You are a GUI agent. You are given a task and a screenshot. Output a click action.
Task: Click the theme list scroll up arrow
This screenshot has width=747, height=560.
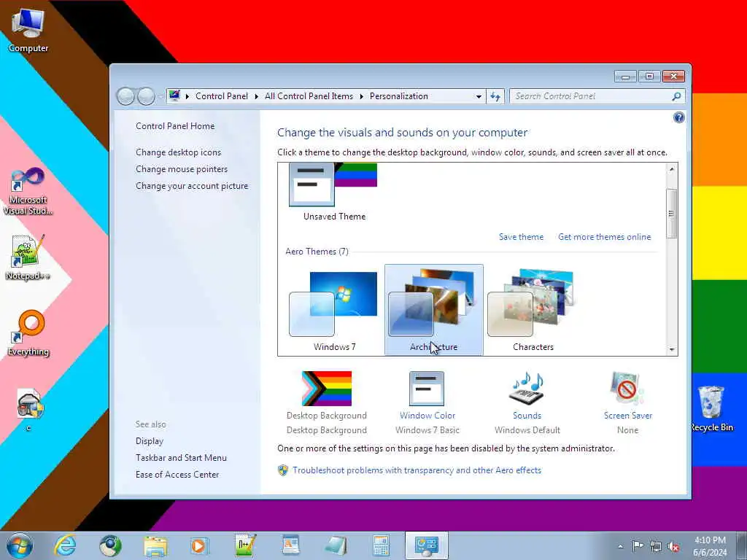(x=671, y=169)
